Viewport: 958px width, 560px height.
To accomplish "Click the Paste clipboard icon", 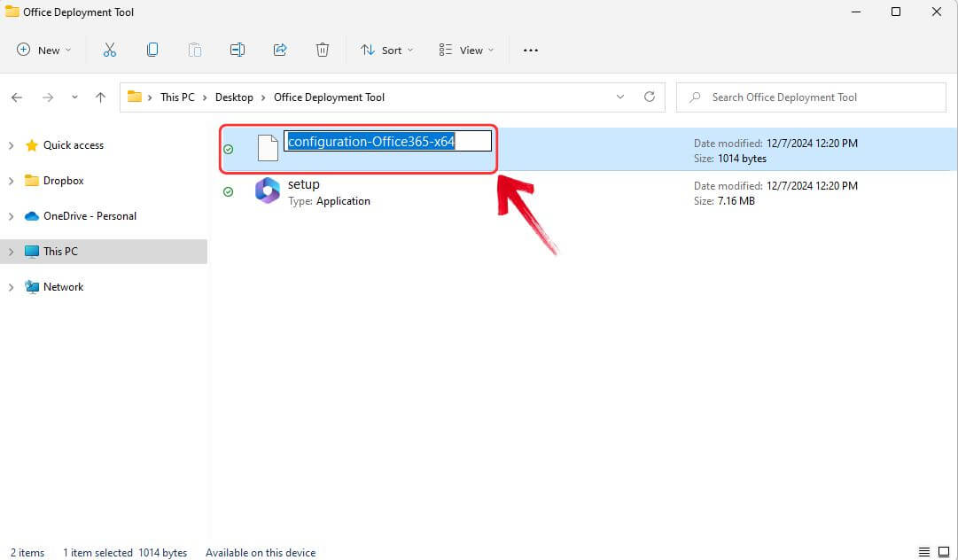I will [x=195, y=51].
